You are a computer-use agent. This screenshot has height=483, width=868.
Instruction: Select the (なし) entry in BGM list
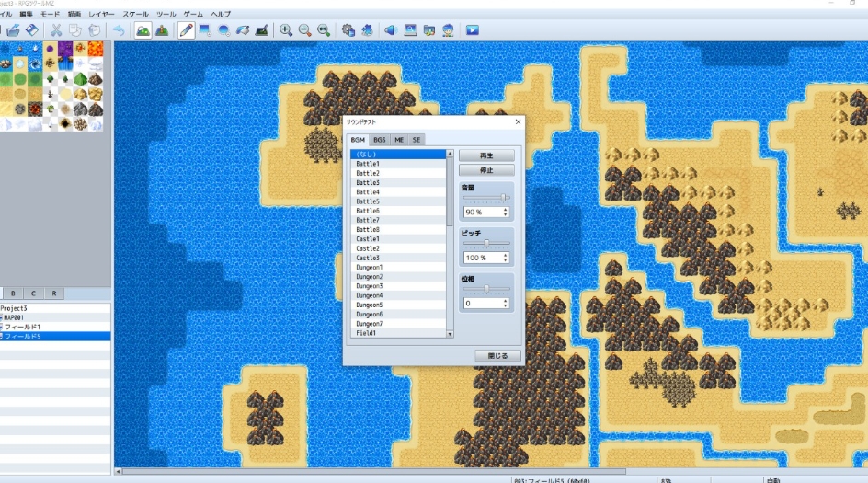[398, 155]
